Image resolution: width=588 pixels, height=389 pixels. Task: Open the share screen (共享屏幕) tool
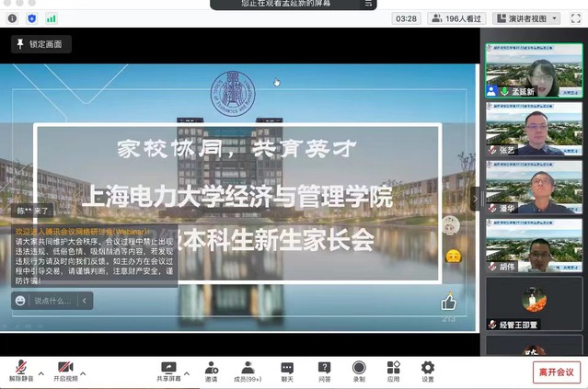pos(168,368)
